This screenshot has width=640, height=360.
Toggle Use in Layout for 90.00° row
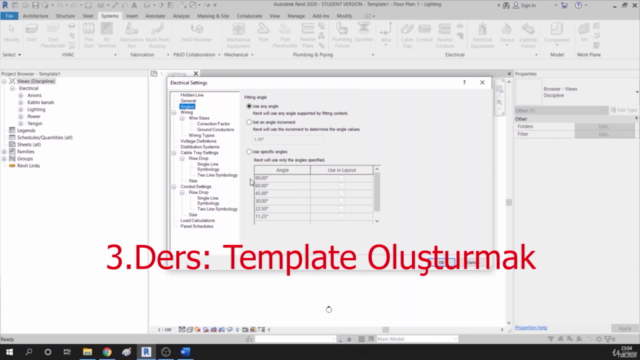pyautogui.click(x=342, y=178)
